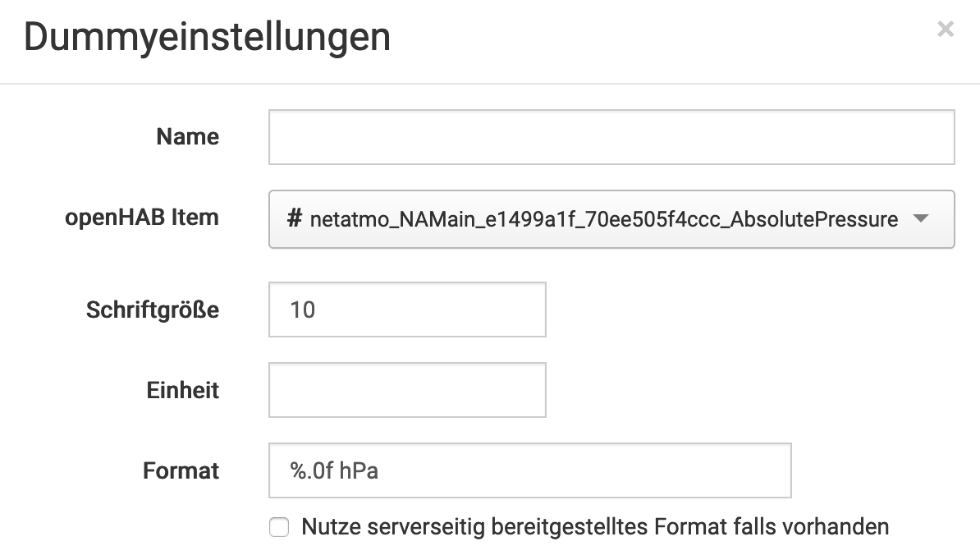Click the # number item type icon

295,219
